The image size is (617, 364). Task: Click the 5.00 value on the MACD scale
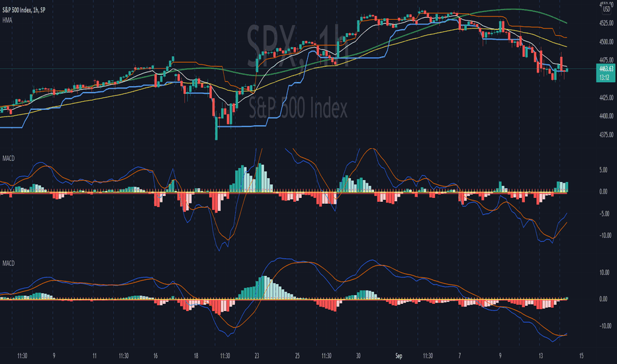click(603, 170)
